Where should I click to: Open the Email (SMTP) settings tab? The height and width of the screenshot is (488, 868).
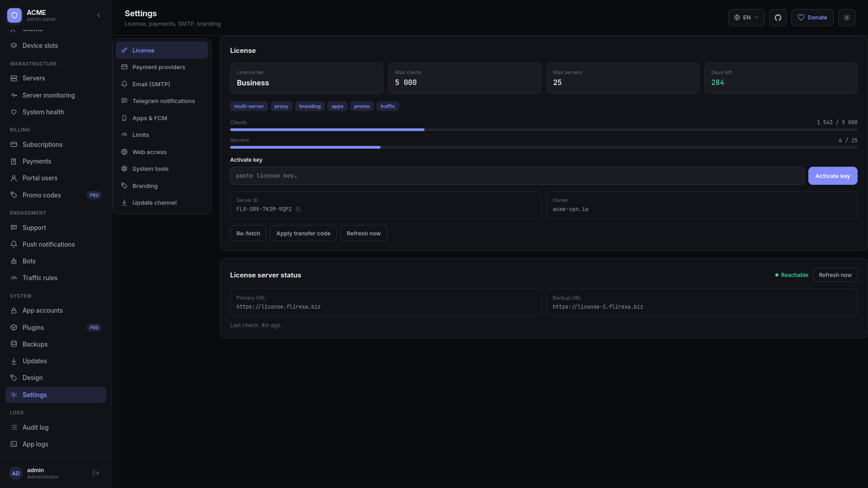[162, 84]
